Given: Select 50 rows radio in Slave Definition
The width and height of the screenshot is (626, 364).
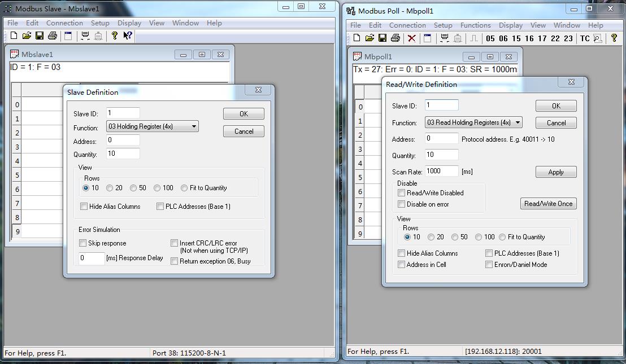Looking at the screenshot, I should [133, 188].
